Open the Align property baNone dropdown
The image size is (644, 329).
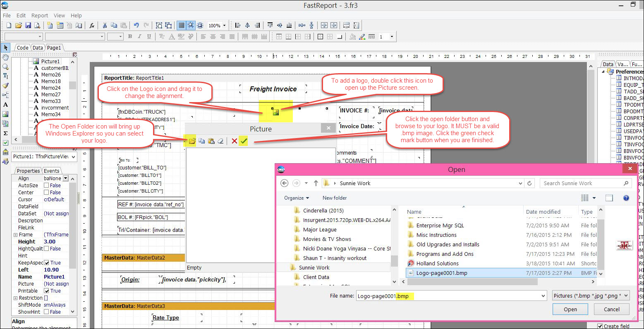point(65,179)
